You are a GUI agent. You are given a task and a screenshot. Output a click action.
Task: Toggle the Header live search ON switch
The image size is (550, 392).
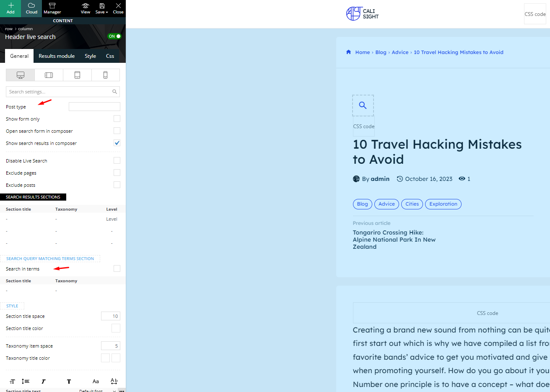(x=114, y=36)
